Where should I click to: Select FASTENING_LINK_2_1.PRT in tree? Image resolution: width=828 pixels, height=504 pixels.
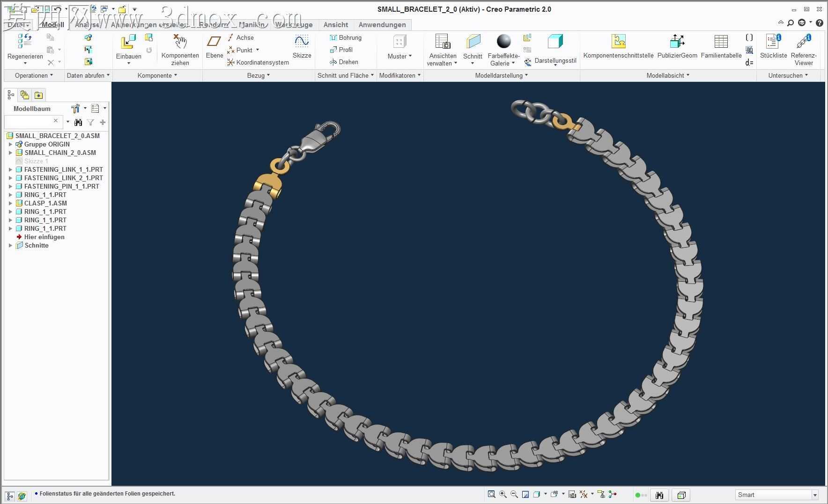[63, 178]
